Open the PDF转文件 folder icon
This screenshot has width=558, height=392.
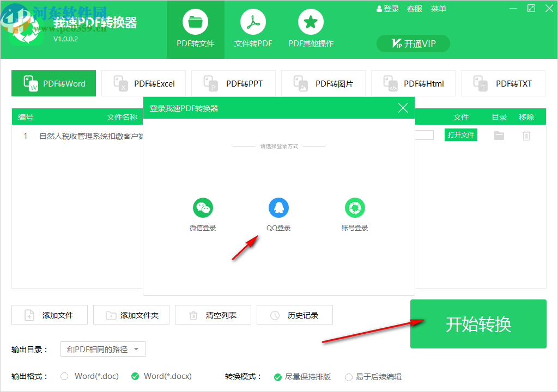(x=195, y=23)
